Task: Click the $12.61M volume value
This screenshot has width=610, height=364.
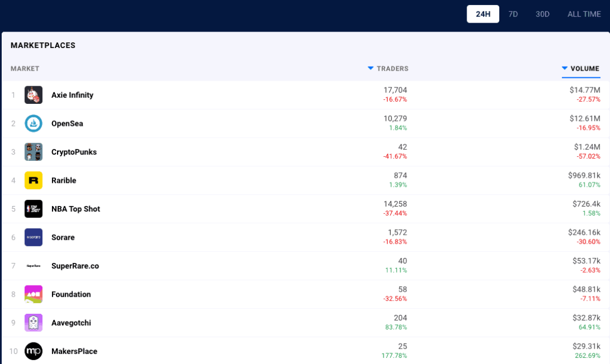Action: point(585,118)
